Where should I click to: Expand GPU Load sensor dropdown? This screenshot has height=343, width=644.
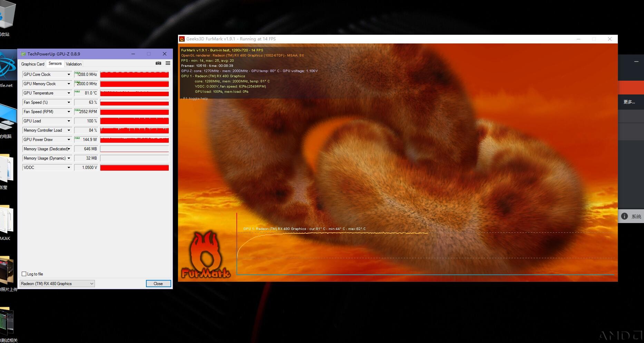tap(69, 121)
